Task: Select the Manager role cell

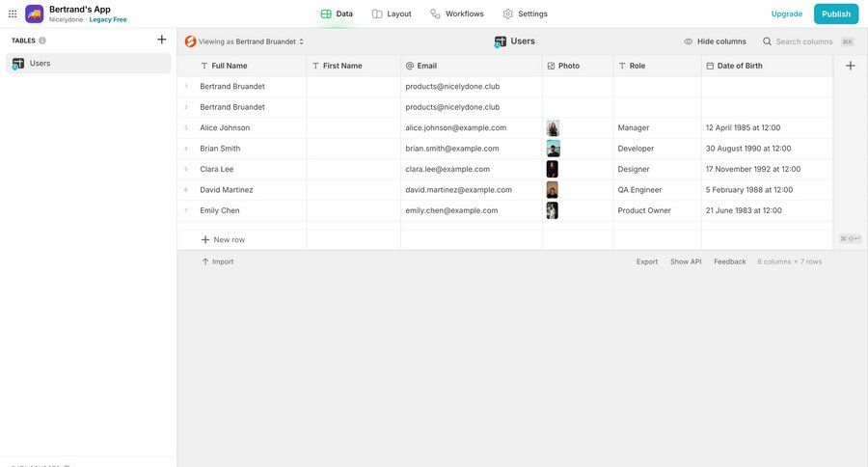Action: click(657, 128)
